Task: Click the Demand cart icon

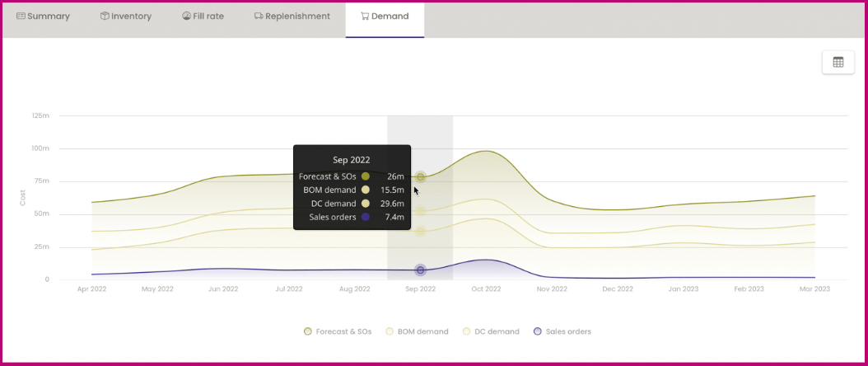Action: point(364,16)
